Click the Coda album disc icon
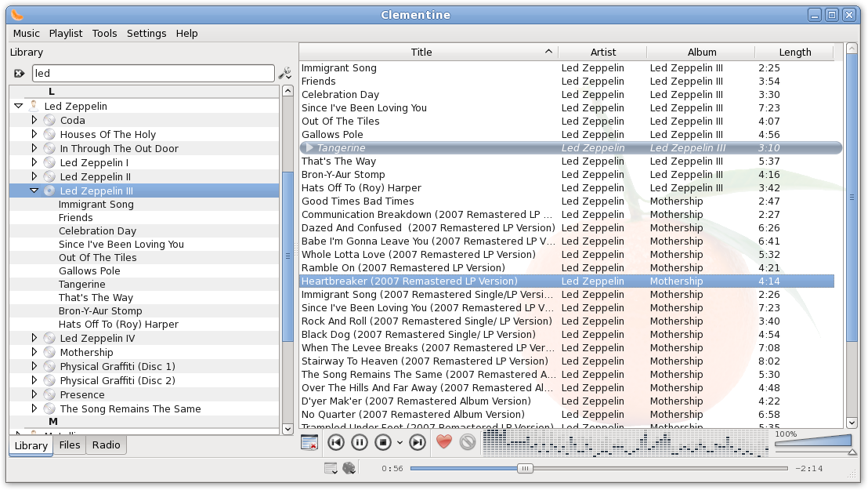Screen dimensions: 868x490 [49, 120]
